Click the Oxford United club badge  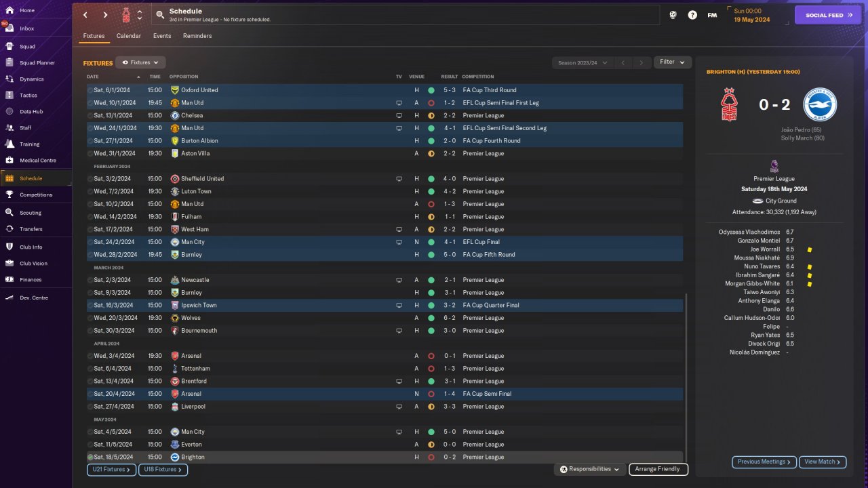[x=174, y=90]
